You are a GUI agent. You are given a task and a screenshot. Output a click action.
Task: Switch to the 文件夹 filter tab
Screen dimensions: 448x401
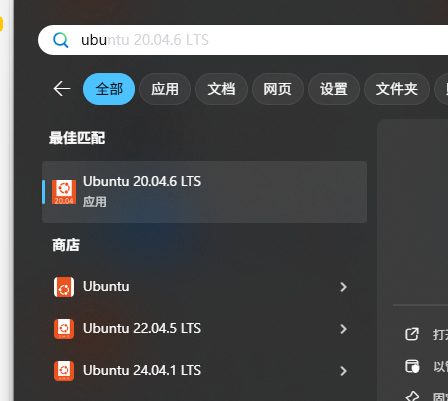[x=397, y=89]
